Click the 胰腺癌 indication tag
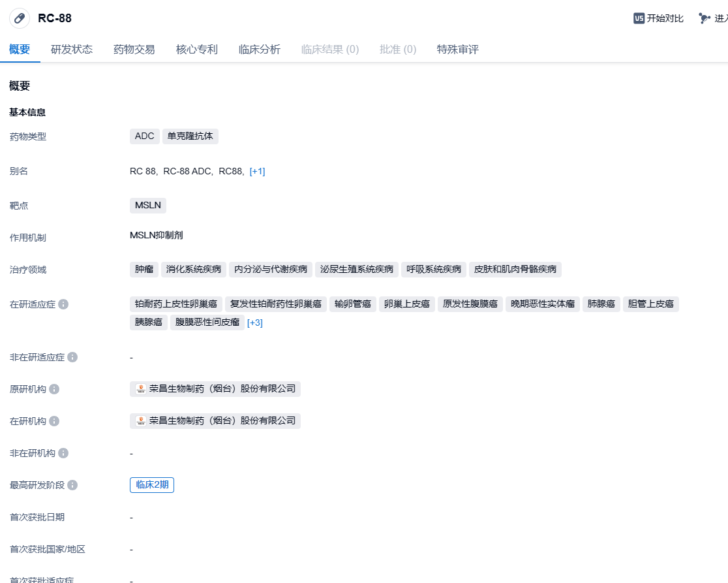This screenshot has height=583, width=728. tap(148, 323)
